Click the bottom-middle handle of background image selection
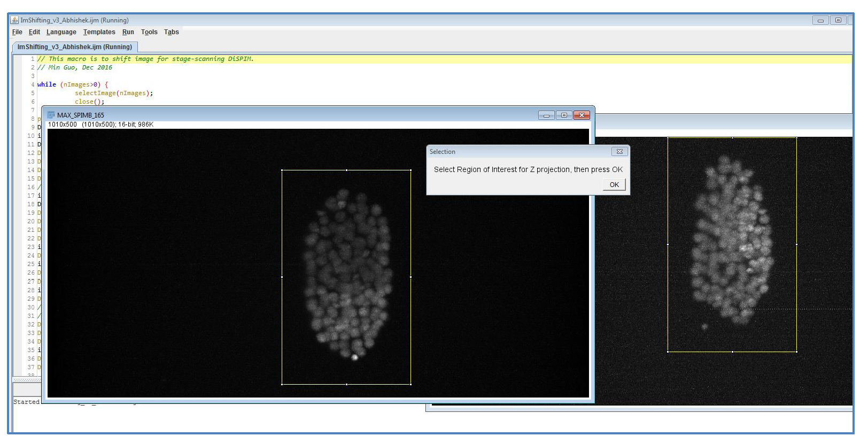The height and width of the screenshot is (444, 868). coord(732,351)
